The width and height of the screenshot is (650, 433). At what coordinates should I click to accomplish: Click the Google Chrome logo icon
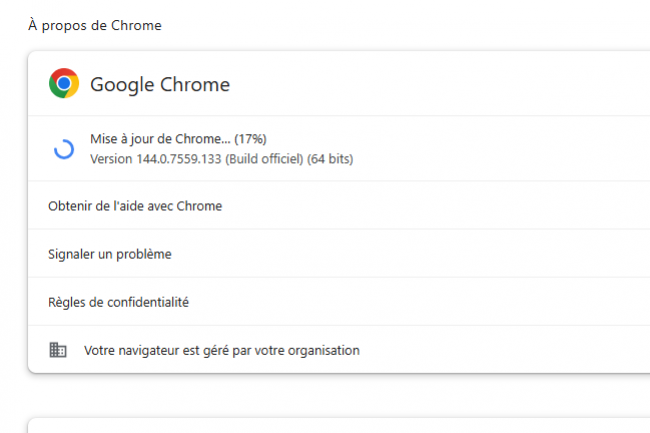pyautogui.click(x=64, y=84)
